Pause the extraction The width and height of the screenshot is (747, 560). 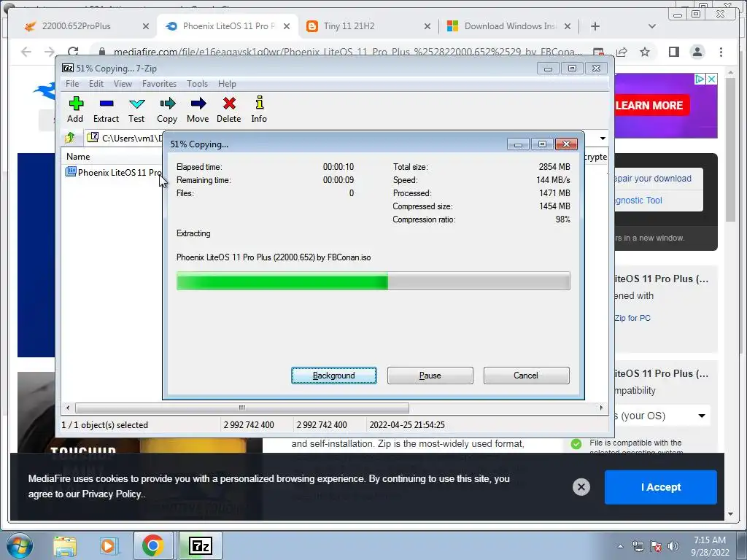[430, 376]
